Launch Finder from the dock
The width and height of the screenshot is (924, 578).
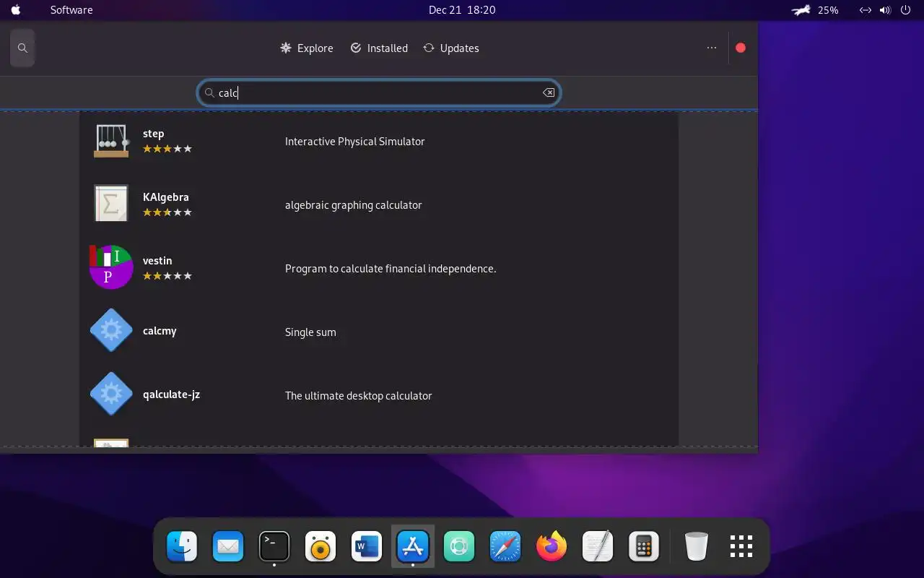click(182, 546)
